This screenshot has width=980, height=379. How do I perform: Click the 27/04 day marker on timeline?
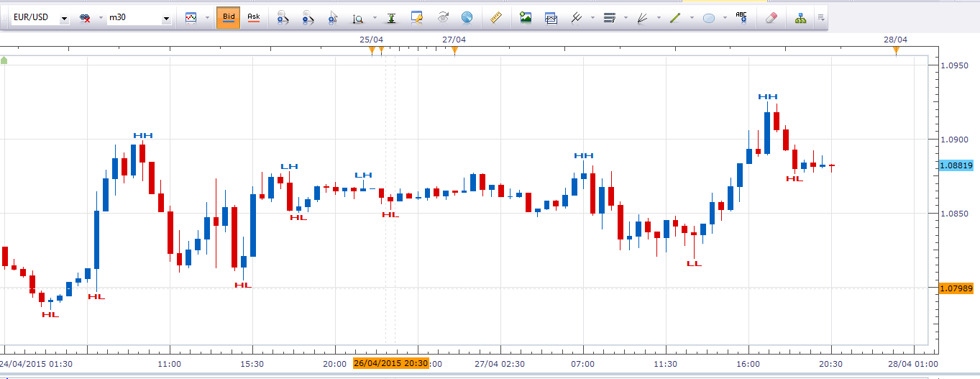point(454,40)
